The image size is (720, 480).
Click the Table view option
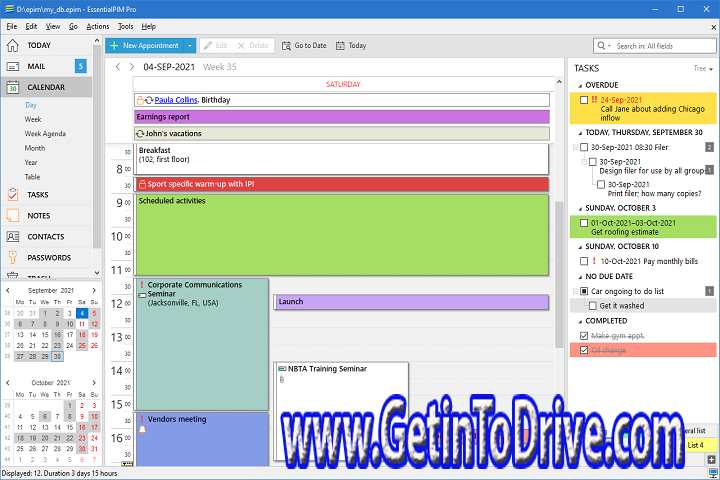coord(32,177)
